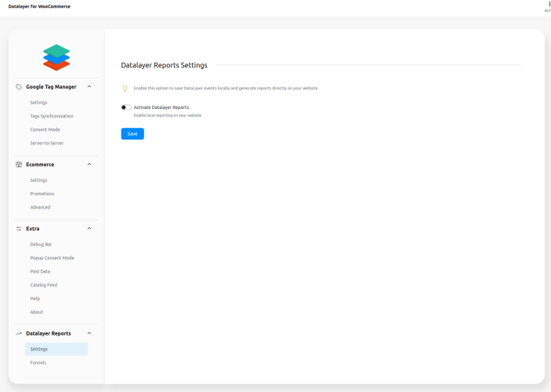Open Ecommerce Promotions page
Viewport: 551px width, 392px height.
click(x=42, y=194)
